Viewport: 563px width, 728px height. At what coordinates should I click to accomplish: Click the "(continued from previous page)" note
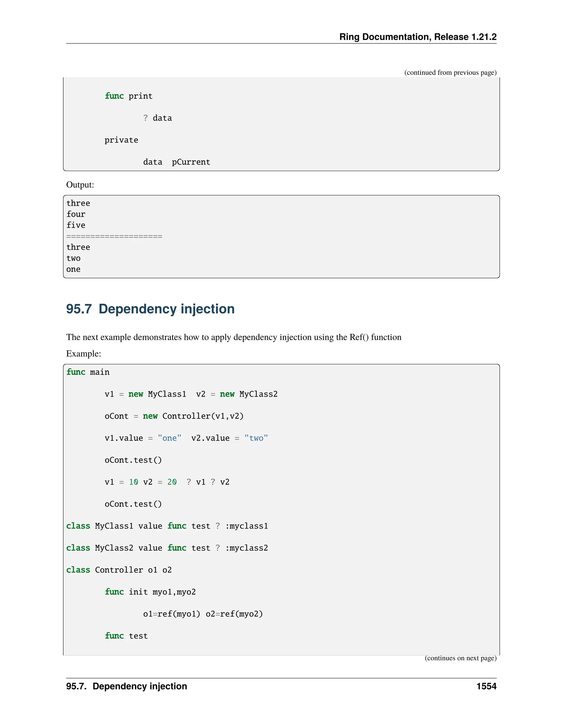pyautogui.click(x=450, y=73)
